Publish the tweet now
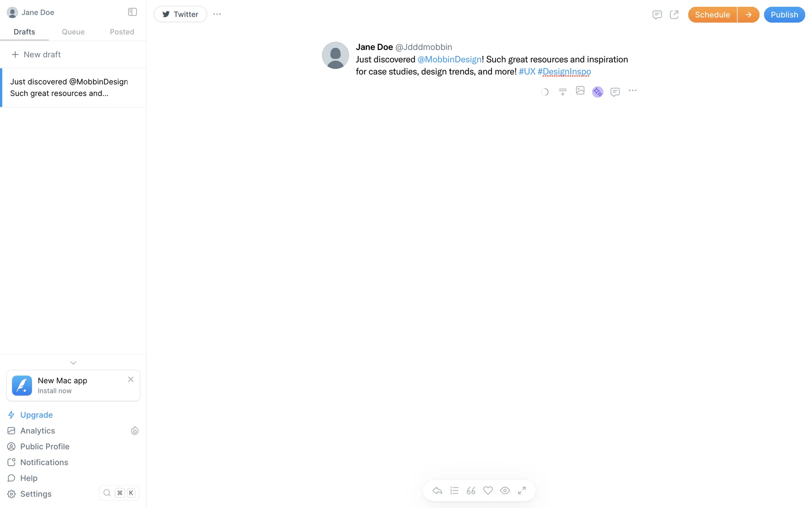Viewport: 812px width, 508px height. tap(784, 15)
